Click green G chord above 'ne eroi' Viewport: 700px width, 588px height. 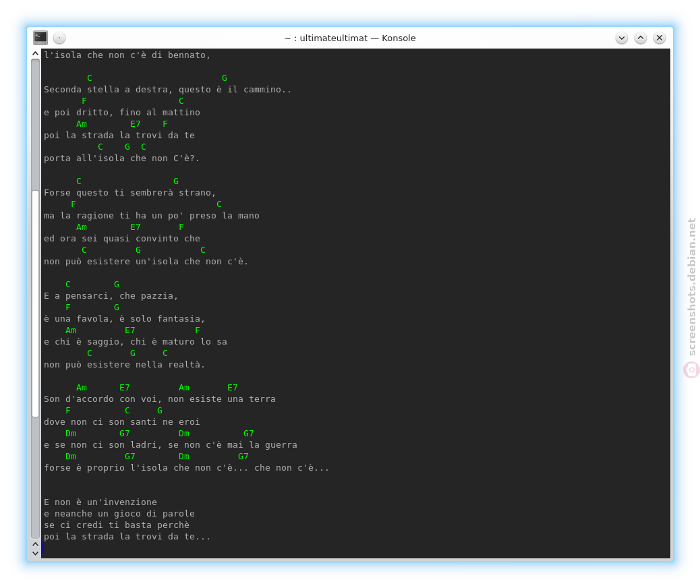click(160, 410)
